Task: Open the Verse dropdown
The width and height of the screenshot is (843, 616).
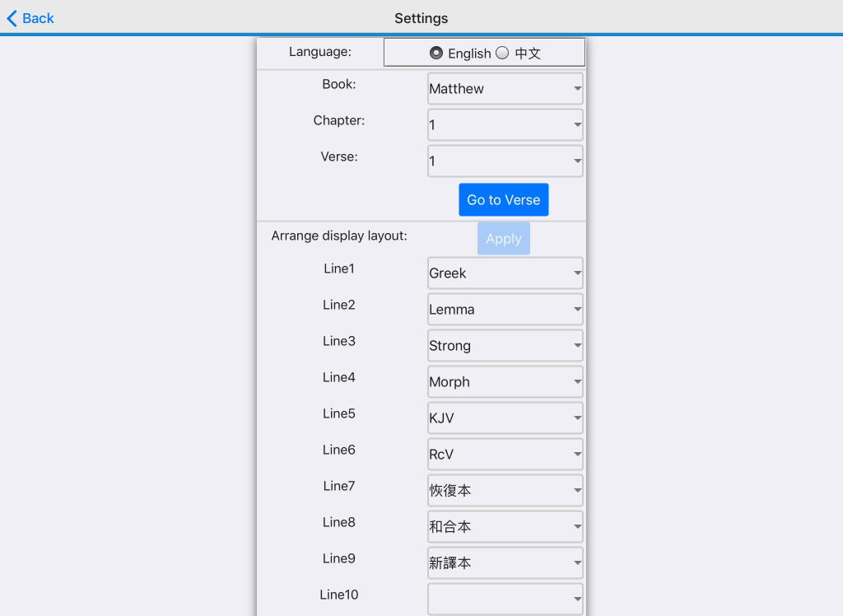Action: [x=505, y=161]
